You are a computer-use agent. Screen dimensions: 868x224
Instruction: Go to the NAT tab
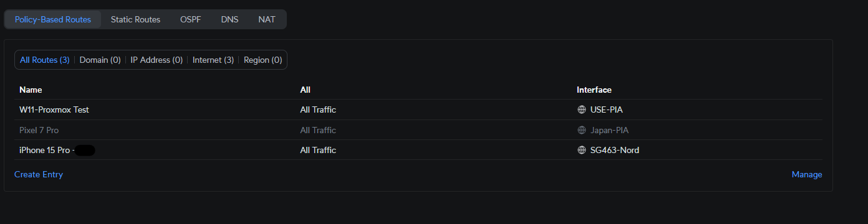pyautogui.click(x=267, y=19)
